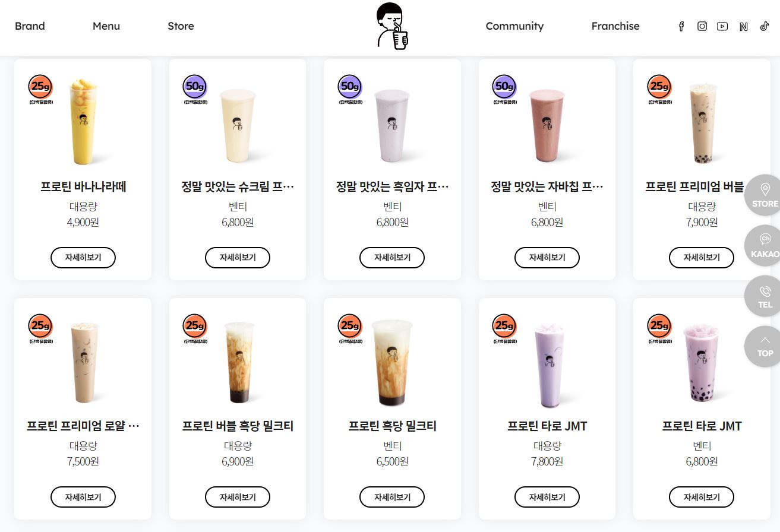The height and width of the screenshot is (532, 780).
Task: Open the Facebook icon in header
Action: click(x=681, y=26)
